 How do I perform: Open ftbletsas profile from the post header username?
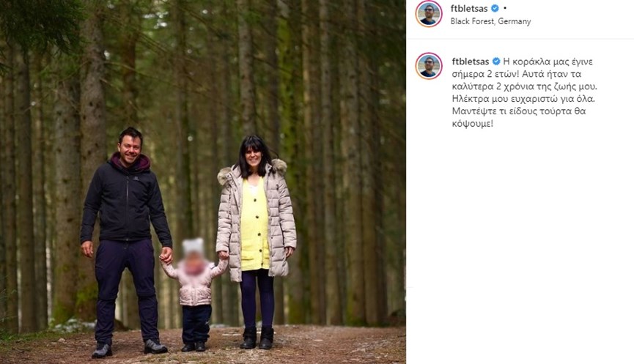point(469,8)
